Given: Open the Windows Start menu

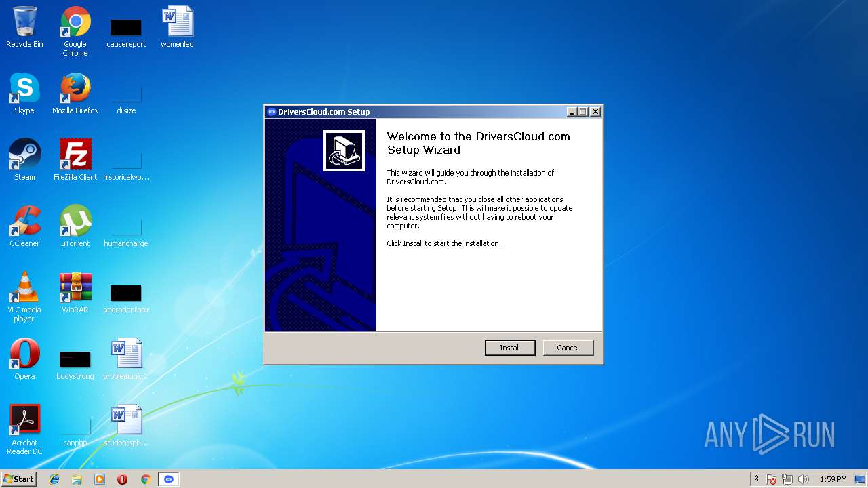Looking at the screenshot, I should pyautogui.click(x=18, y=479).
